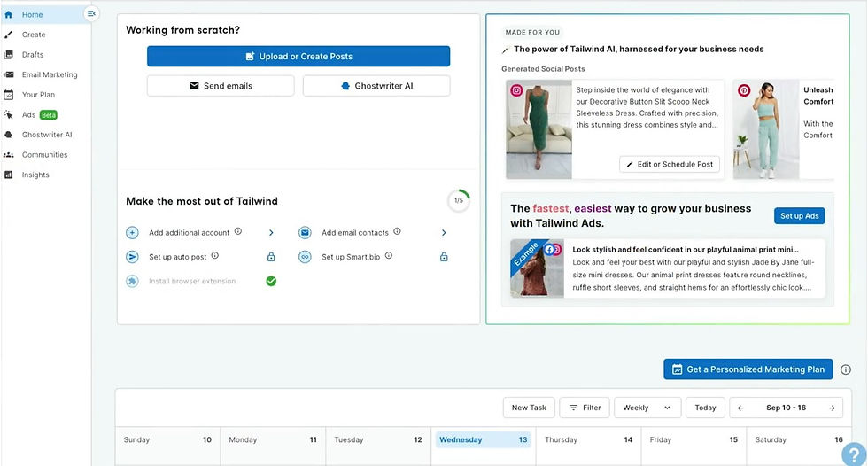Click Set up Smart.bio text

pos(351,257)
